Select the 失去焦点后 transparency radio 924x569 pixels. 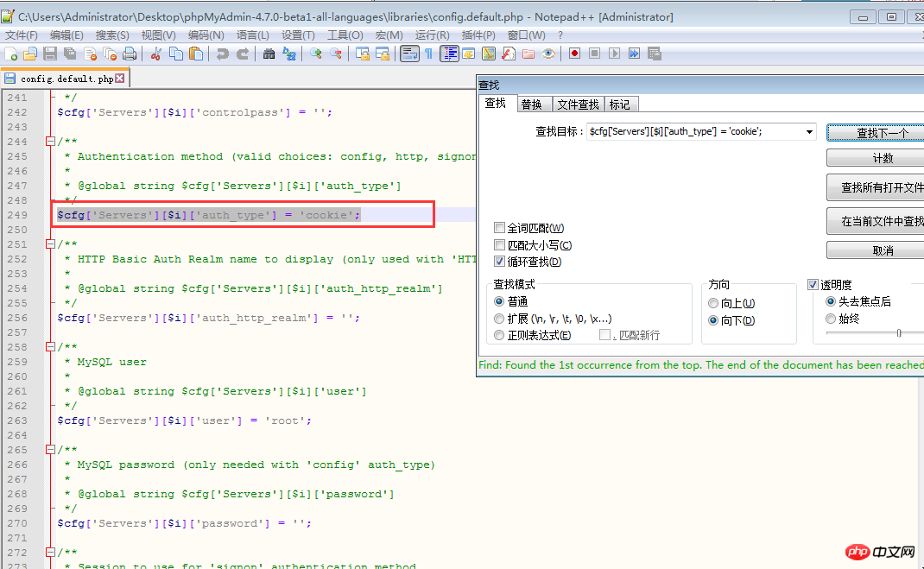[831, 301]
